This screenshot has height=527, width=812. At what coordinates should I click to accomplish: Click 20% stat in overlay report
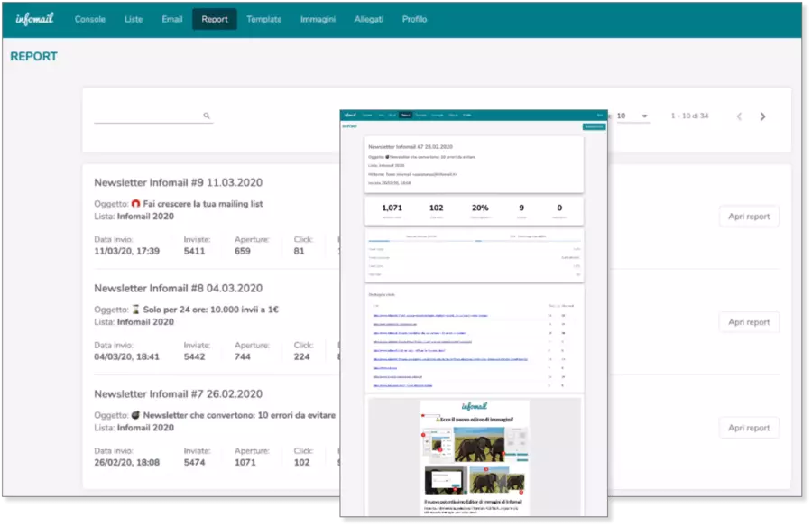pos(480,208)
